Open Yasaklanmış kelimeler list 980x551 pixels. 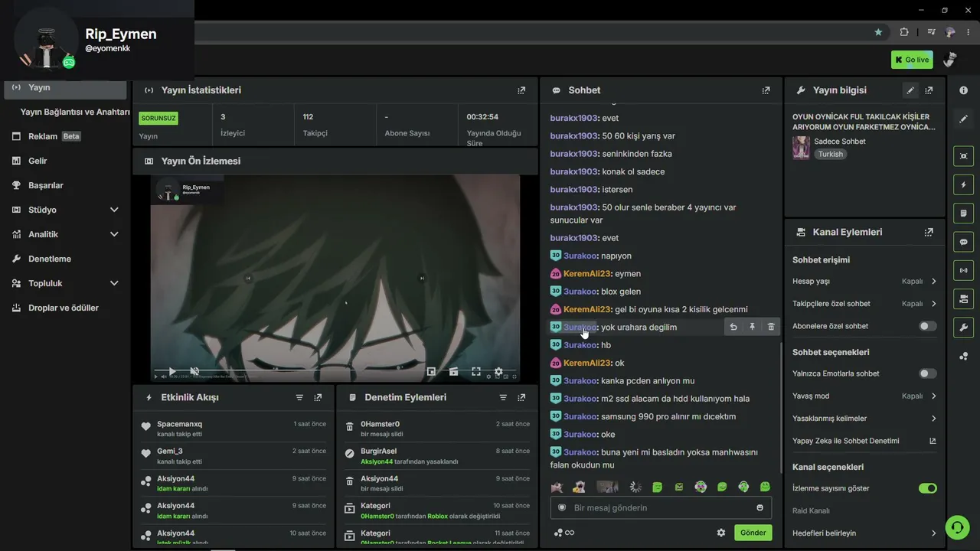864,419
